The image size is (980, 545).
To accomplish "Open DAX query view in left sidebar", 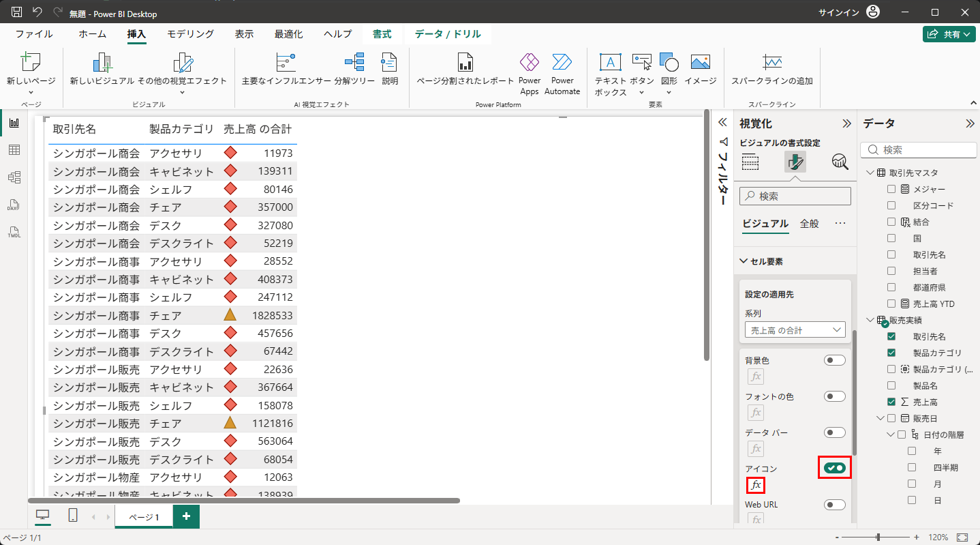I will pos(14,205).
